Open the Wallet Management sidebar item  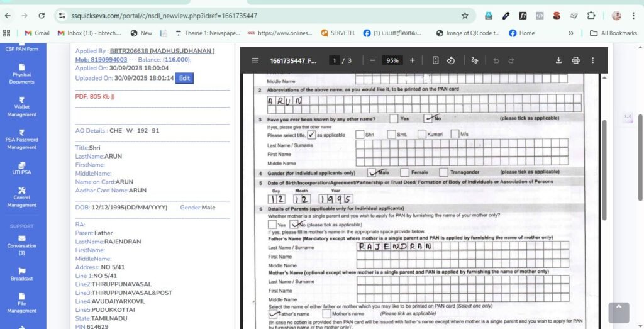[22, 106]
